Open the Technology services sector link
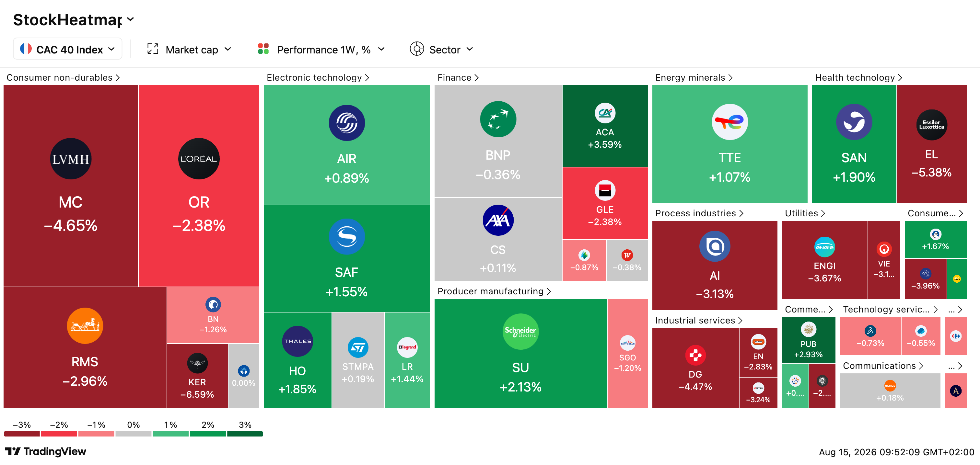This screenshot has height=465, width=980. pos(890,310)
